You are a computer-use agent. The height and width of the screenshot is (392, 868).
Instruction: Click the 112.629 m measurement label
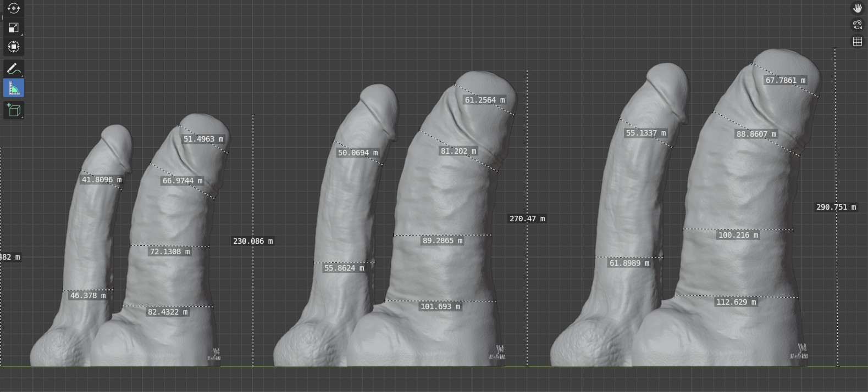point(736,302)
